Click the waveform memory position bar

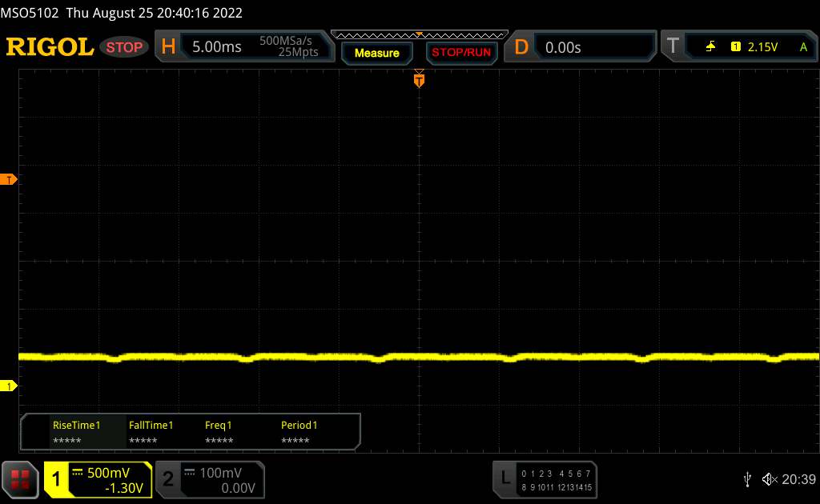pos(420,35)
